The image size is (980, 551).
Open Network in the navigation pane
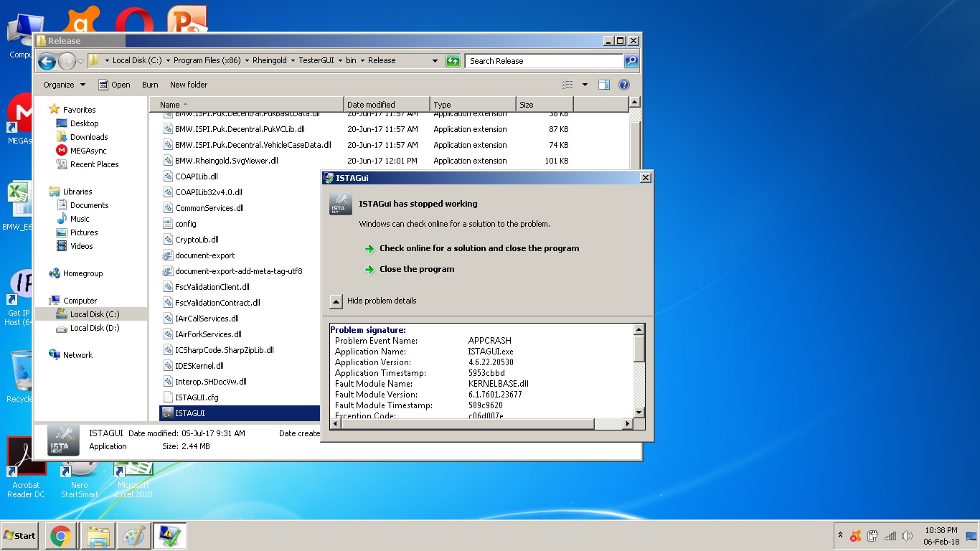[x=77, y=355]
